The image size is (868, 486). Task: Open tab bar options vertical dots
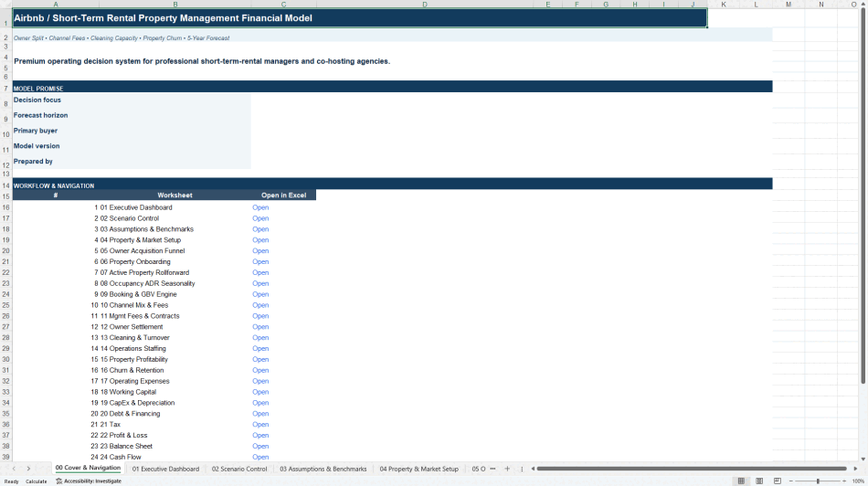pyautogui.click(x=522, y=469)
